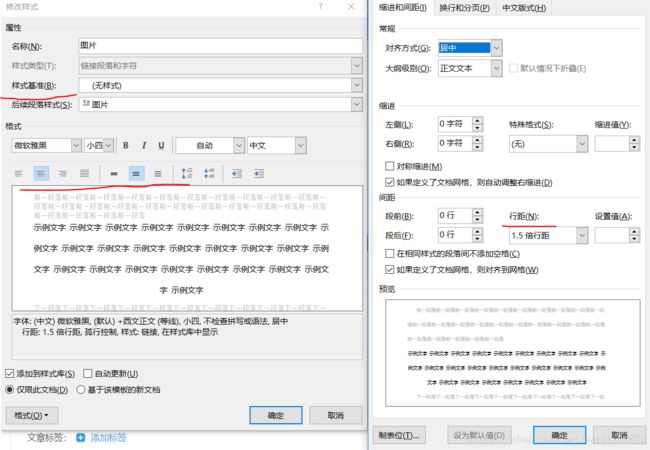Switch to 缩进和间距 tab

coord(403,7)
